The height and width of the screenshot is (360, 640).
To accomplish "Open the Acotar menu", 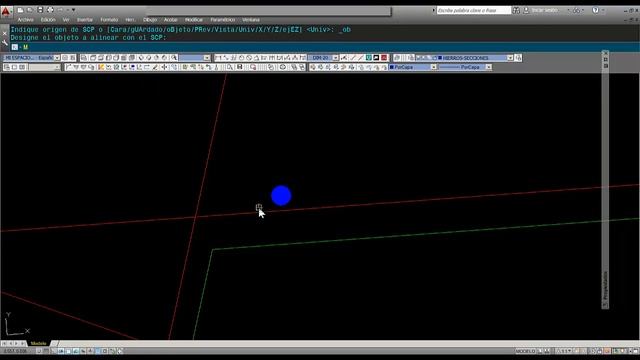I will 171,20.
